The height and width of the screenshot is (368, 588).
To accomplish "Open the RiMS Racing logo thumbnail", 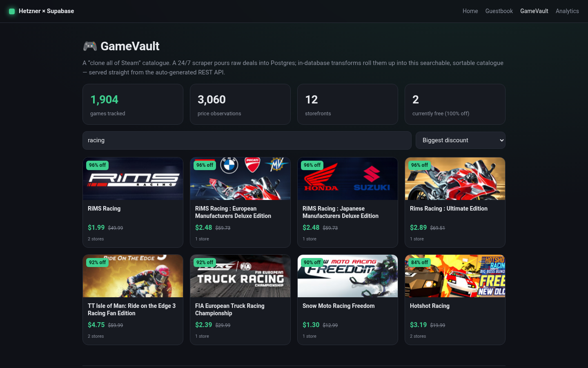I will (133, 179).
